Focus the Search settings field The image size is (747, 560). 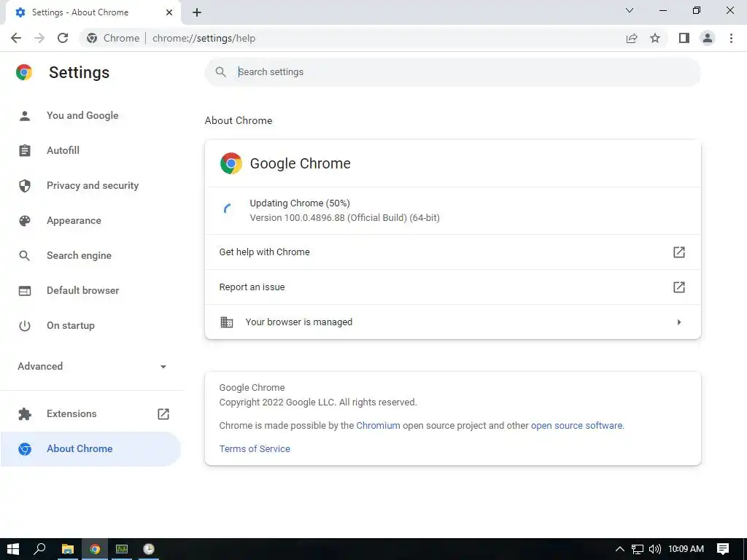tap(452, 72)
